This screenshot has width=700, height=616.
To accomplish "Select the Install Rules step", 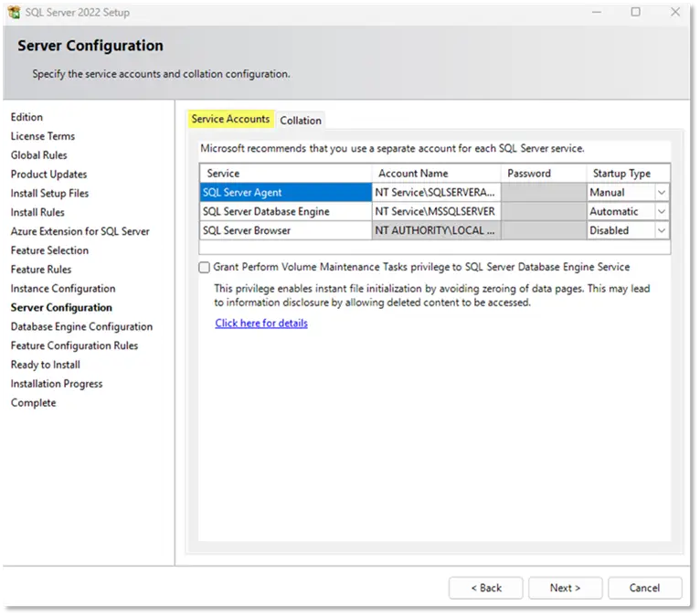I will (x=37, y=212).
